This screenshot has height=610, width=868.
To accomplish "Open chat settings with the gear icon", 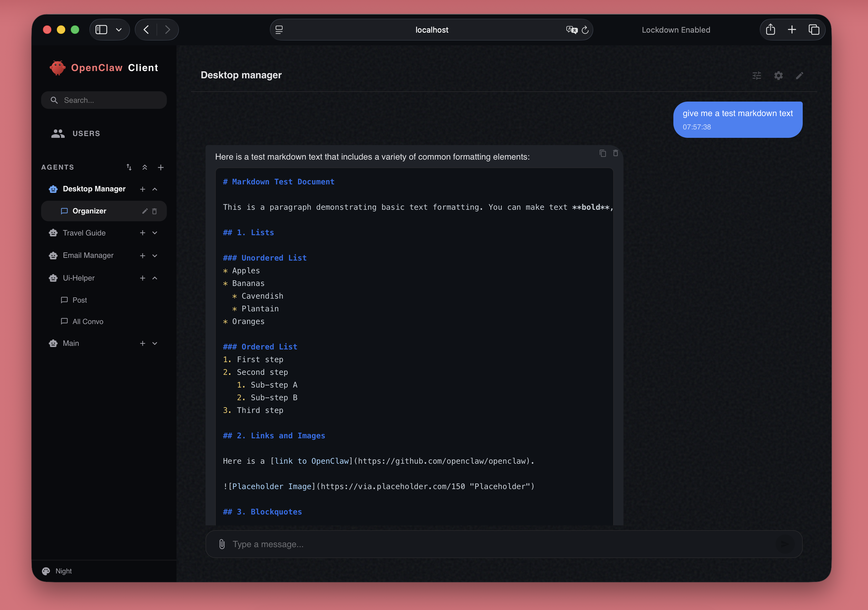I will [x=778, y=76].
